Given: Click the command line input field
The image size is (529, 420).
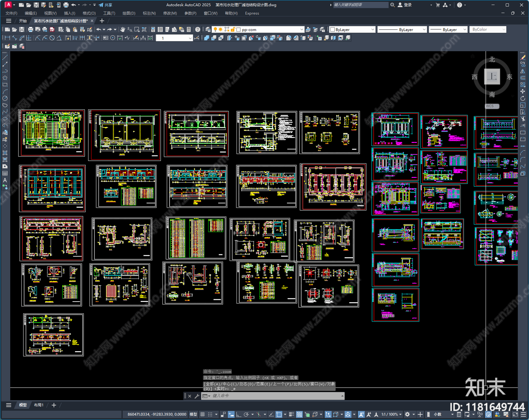Looking at the screenshot, I should point(276,396).
